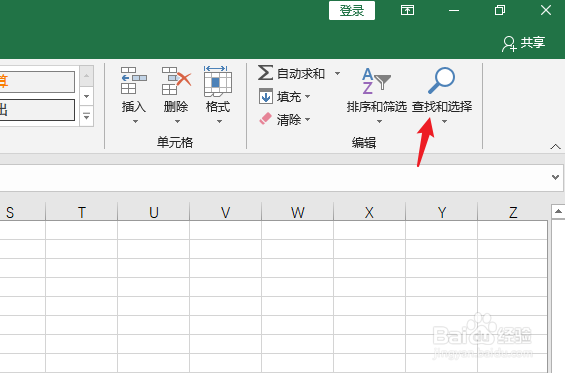Expand the formula bar chevron
This screenshot has height=373, width=565.
click(555, 177)
